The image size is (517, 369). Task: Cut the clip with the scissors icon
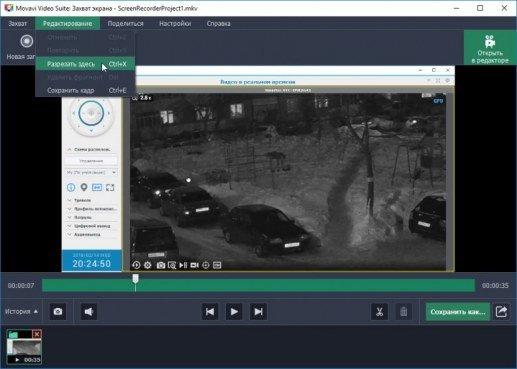pyautogui.click(x=379, y=312)
